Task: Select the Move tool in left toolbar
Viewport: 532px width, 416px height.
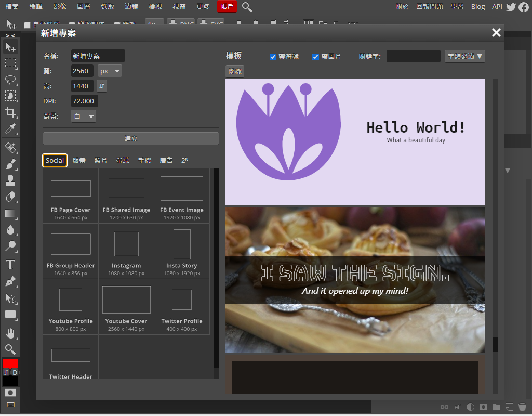Action: (x=10, y=47)
